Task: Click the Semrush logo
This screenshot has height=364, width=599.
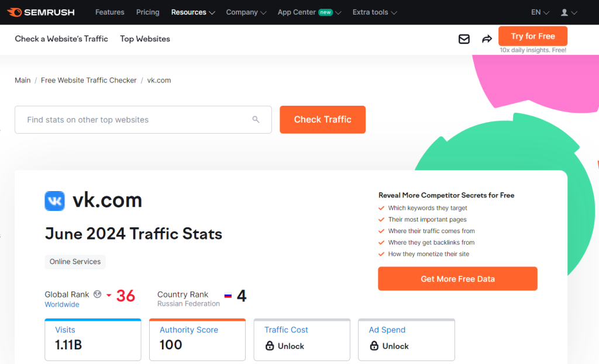Action: point(41,12)
